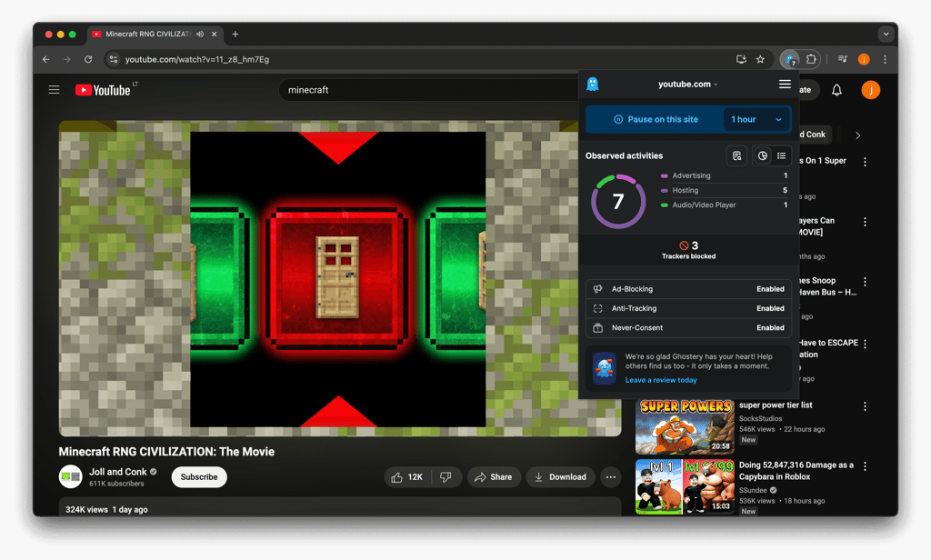Open Ghostery panel hamburger menu
This screenshot has width=931, height=560.
[785, 85]
